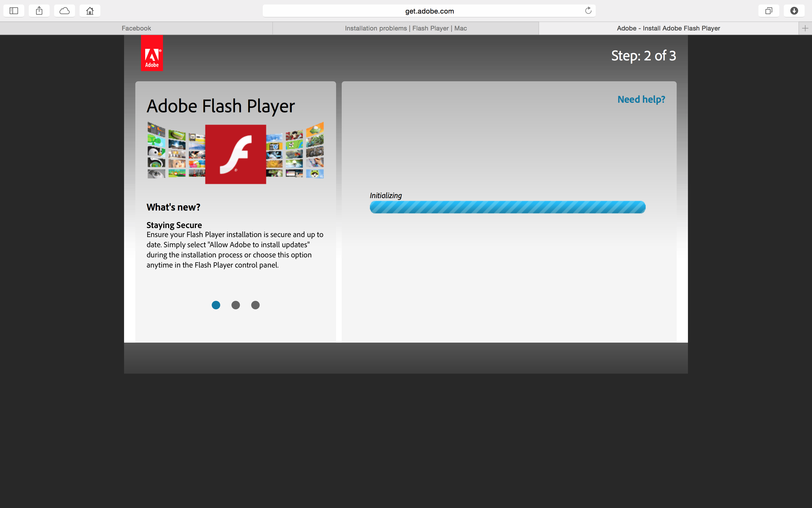Click the get.adobe.com address field
812x508 pixels.
[429, 11]
